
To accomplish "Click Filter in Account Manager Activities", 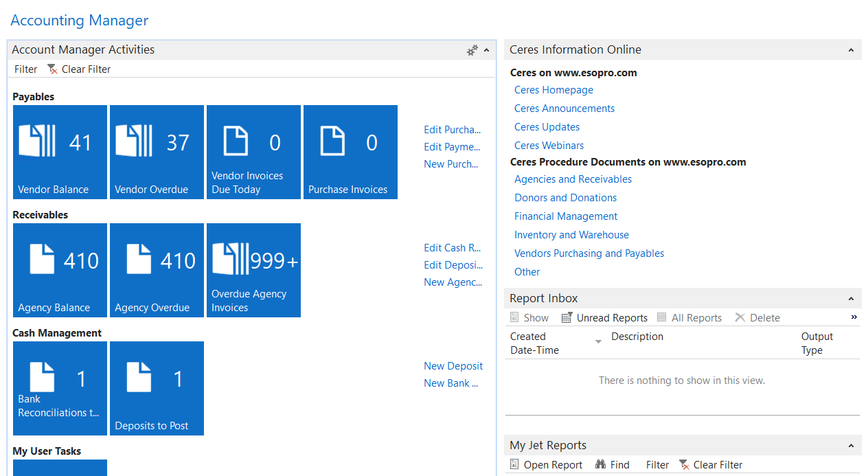I will tap(26, 69).
